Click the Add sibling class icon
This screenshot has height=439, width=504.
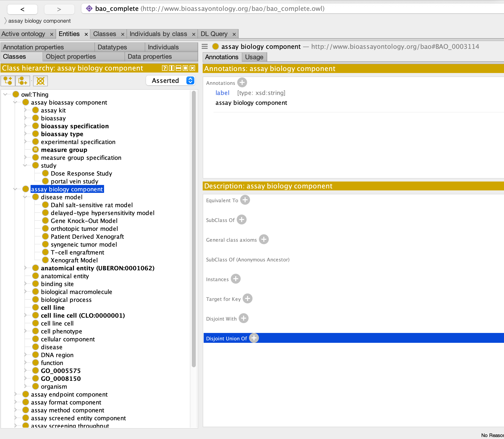coord(23,81)
